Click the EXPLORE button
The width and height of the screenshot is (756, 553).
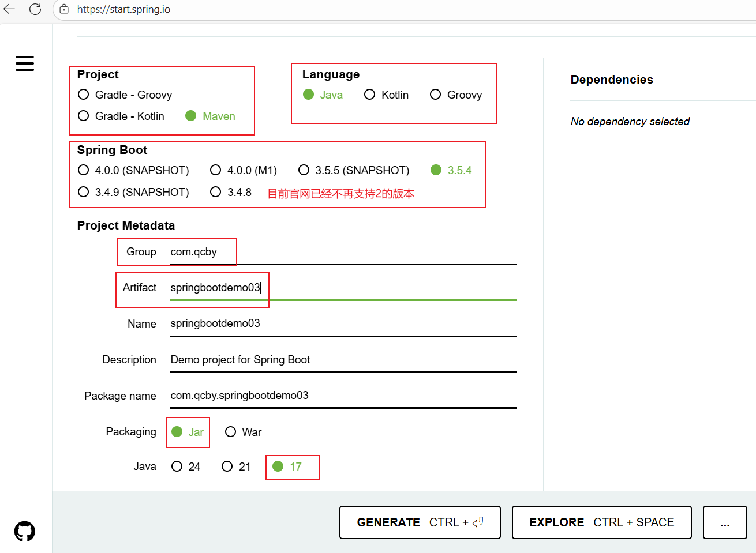coord(602,522)
